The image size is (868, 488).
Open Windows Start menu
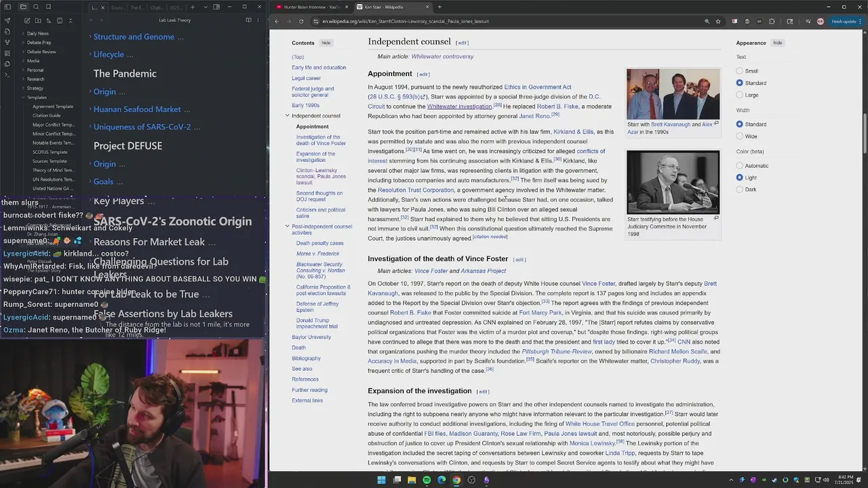pos(381,480)
